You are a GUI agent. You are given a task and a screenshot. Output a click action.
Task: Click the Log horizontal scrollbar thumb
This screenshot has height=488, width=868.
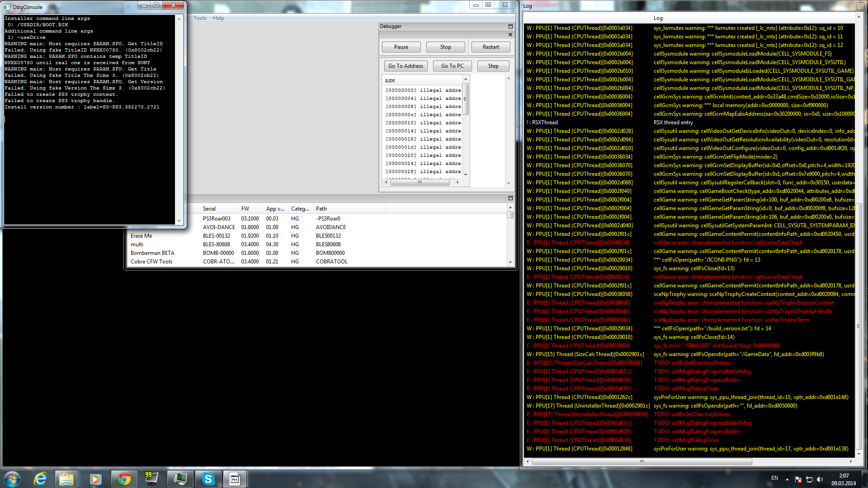pos(642,461)
